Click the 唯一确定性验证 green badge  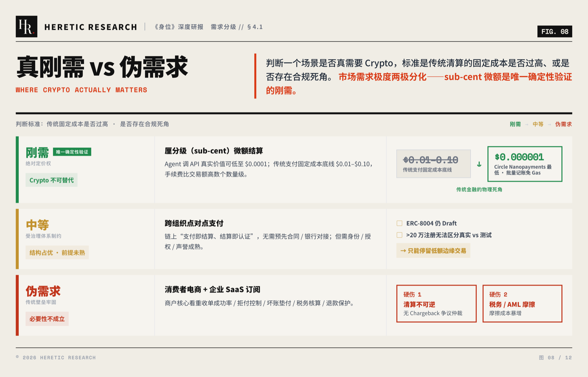(x=72, y=152)
